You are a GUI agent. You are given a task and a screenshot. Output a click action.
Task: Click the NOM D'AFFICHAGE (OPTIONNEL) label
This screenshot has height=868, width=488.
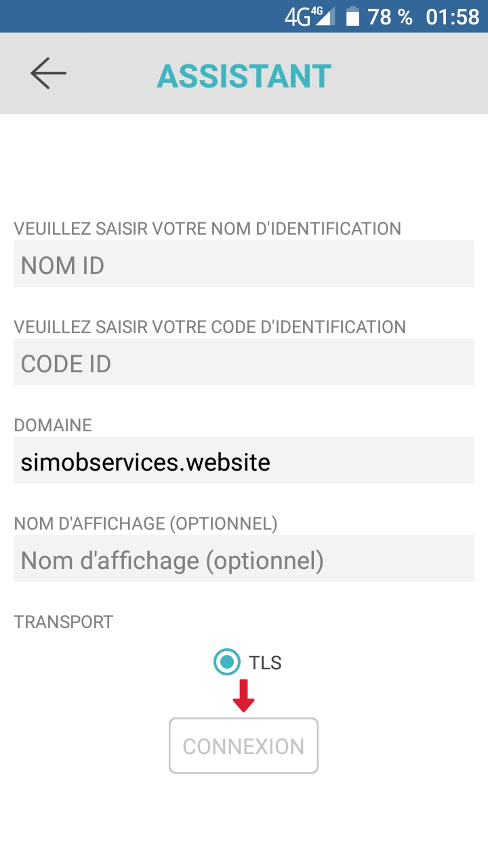pyautogui.click(x=146, y=524)
